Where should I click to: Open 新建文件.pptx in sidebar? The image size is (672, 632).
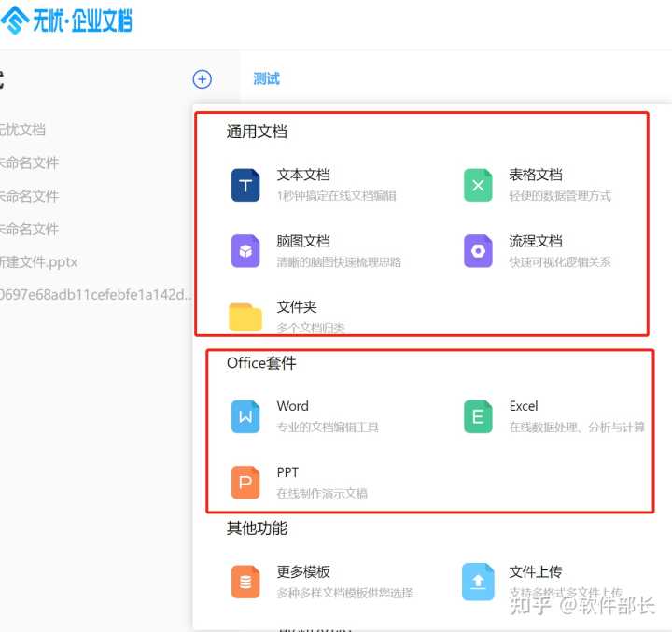[38, 262]
